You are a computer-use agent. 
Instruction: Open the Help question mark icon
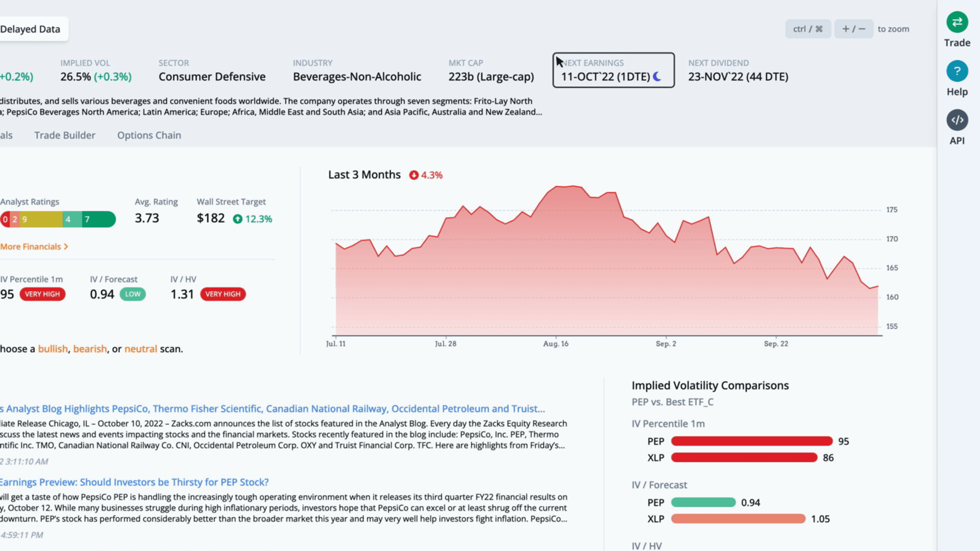click(x=957, y=71)
